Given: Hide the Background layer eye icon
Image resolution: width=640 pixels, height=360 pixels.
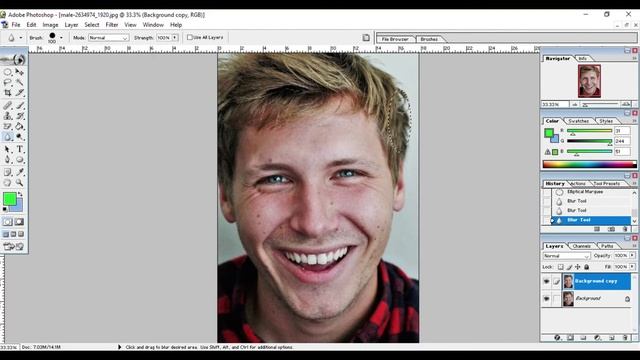Looking at the screenshot, I should [x=546, y=299].
